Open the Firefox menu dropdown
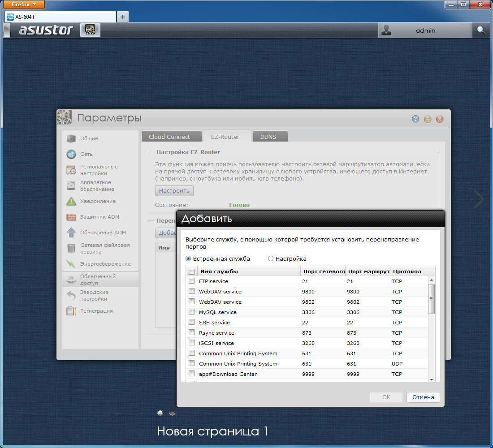This screenshot has height=448, width=493. 24,4
